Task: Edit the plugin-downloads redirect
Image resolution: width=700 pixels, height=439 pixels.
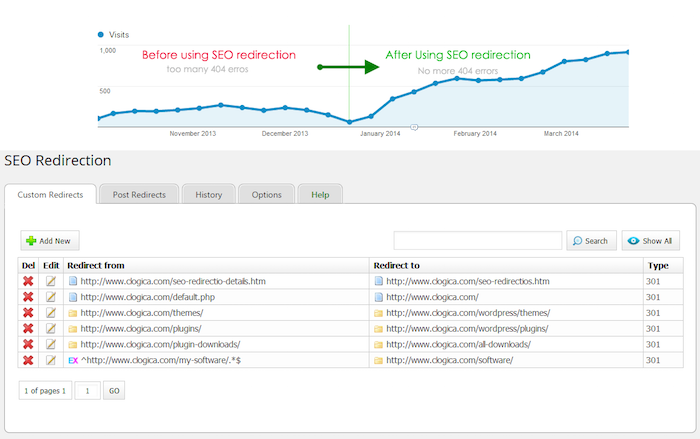Action: pyautogui.click(x=51, y=344)
